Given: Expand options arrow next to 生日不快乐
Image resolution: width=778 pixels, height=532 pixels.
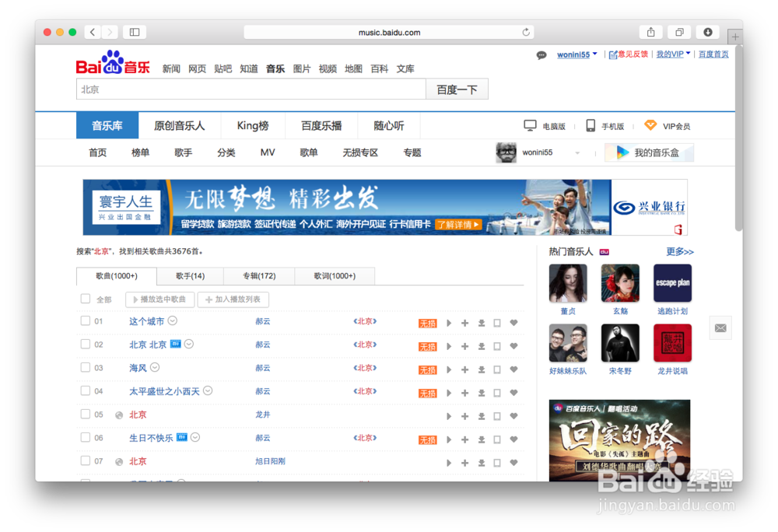Looking at the screenshot, I should pos(195,437).
